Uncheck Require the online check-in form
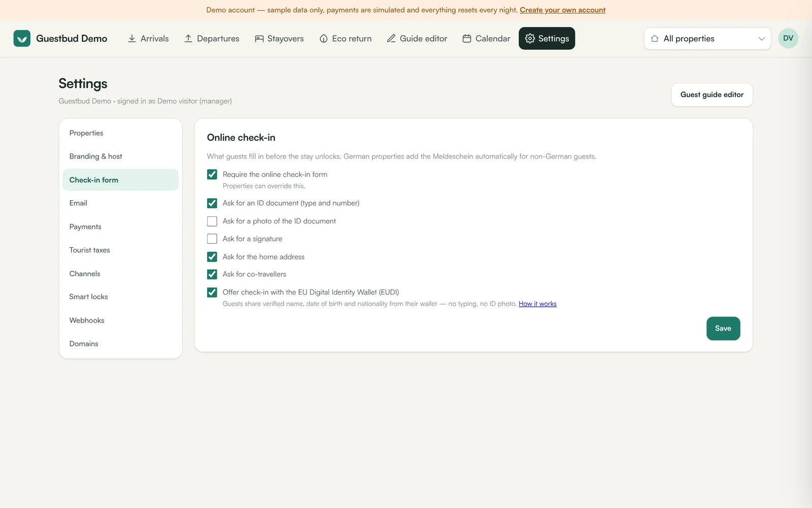 (x=212, y=174)
